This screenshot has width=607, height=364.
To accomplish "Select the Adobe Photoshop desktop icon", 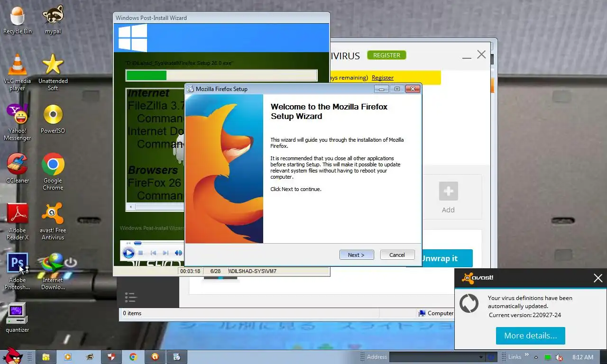I will click(18, 272).
